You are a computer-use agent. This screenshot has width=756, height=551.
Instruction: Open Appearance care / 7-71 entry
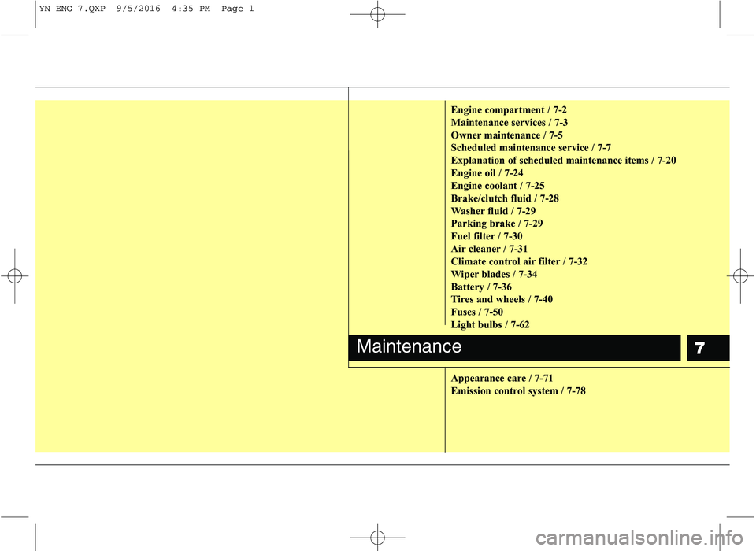click(x=502, y=379)
